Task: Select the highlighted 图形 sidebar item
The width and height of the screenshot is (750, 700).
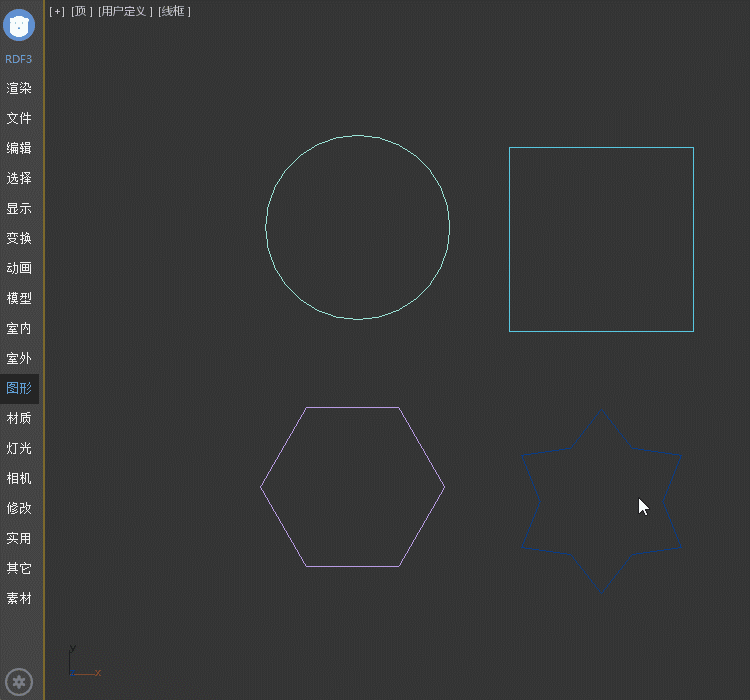Action: pyautogui.click(x=19, y=388)
